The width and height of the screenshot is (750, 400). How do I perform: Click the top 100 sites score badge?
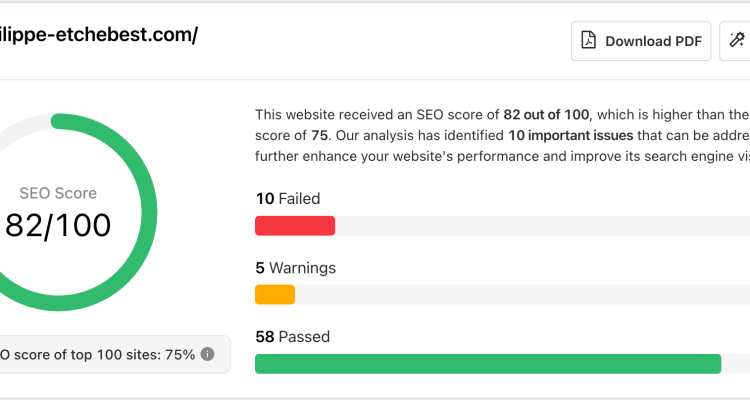pos(115,355)
